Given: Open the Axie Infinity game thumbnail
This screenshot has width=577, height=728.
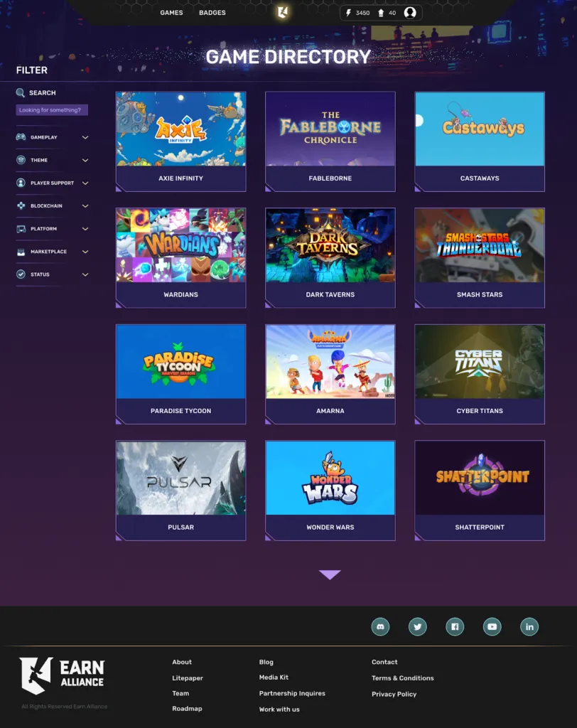Looking at the screenshot, I should pyautogui.click(x=180, y=129).
